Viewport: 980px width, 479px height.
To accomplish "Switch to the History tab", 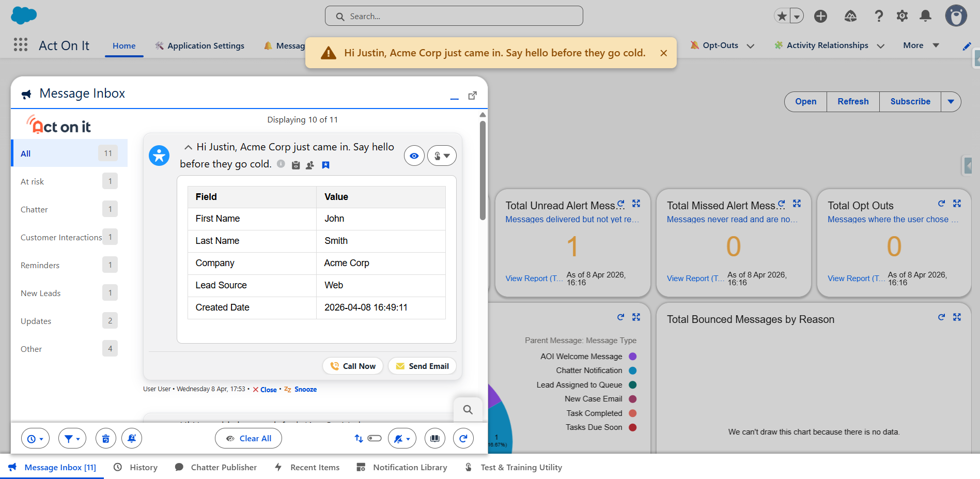I will coord(143,467).
